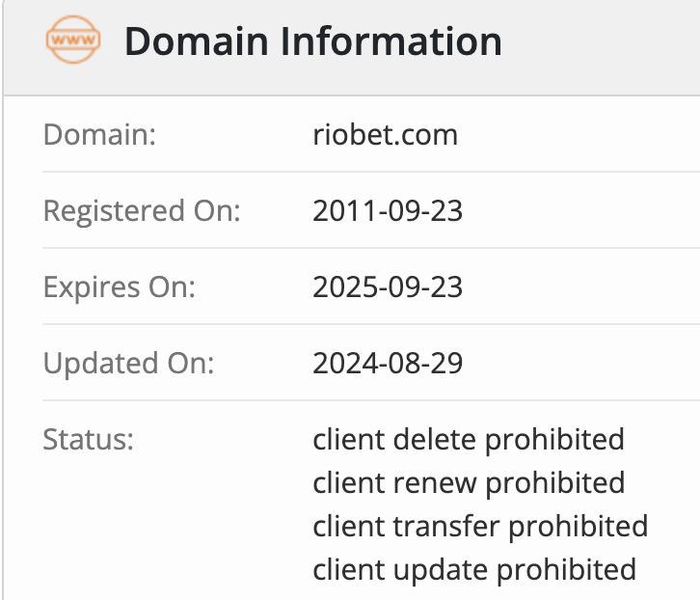This screenshot has height=600, width=700.
Task: Click the 2011-09-23 registration date
Action: [388, 211]
